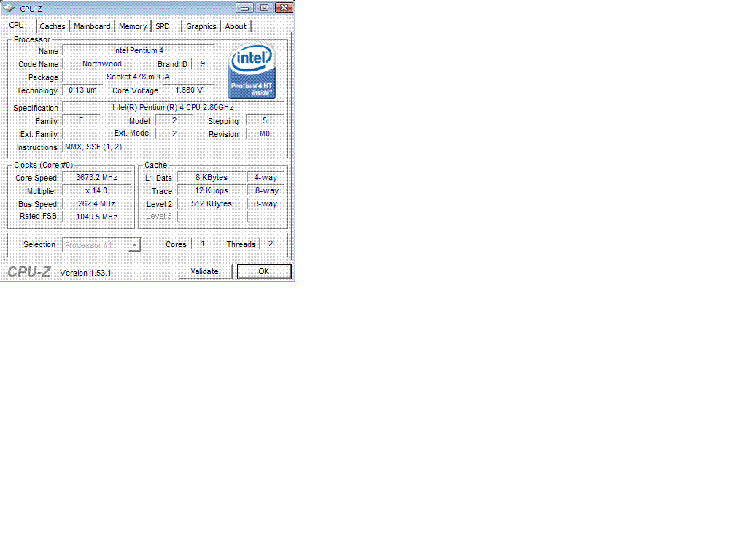Click the Bus Speed value 262.4 MHz
Image resolution: width=747 pixels, height=560 pixels.
tap(97, 204)
